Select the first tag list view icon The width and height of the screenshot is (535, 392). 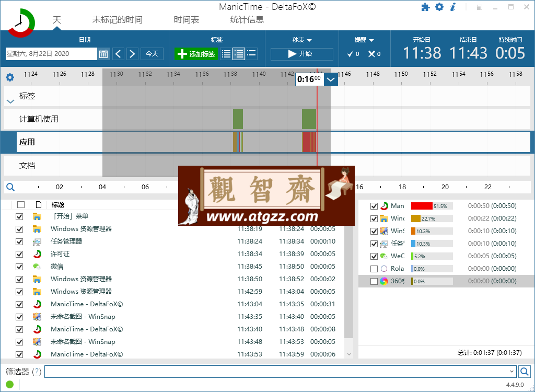coord(226,54)
